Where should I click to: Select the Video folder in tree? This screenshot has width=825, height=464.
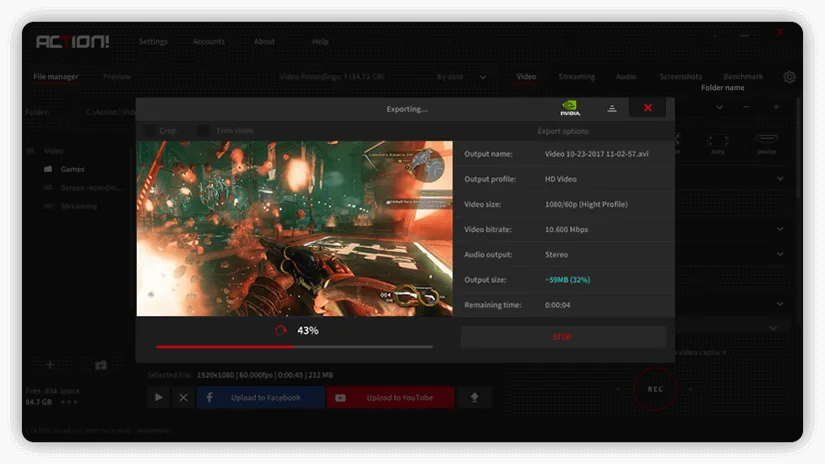click(x=54, y=151)
